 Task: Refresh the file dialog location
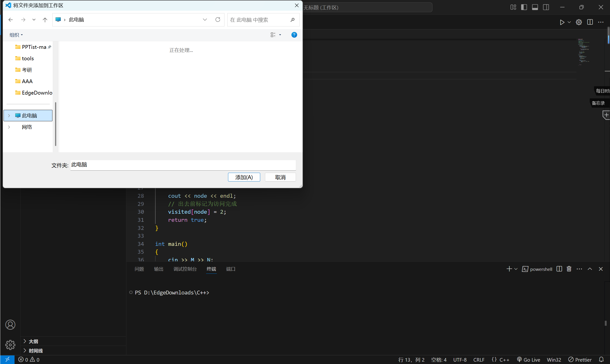click(x=218, y=20)
